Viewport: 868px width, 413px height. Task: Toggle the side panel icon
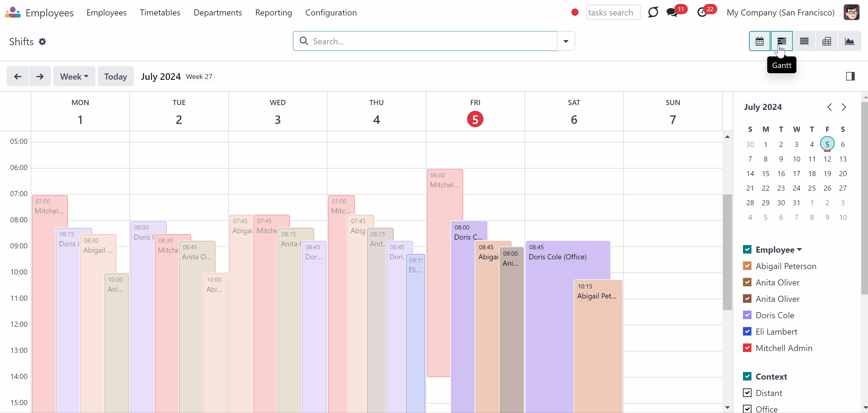click(850, 76)
